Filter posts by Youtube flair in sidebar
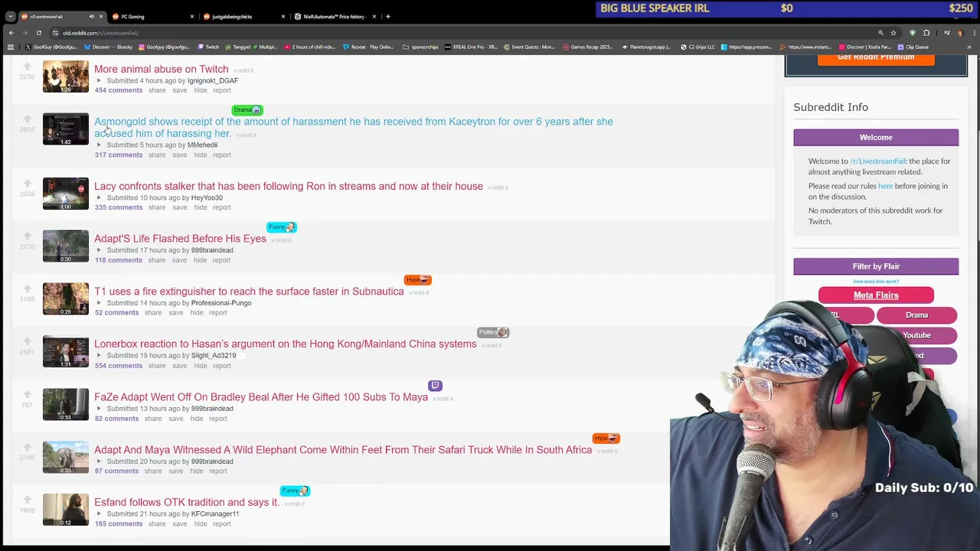This screenshot has height=551, width=980. [916, 335]
